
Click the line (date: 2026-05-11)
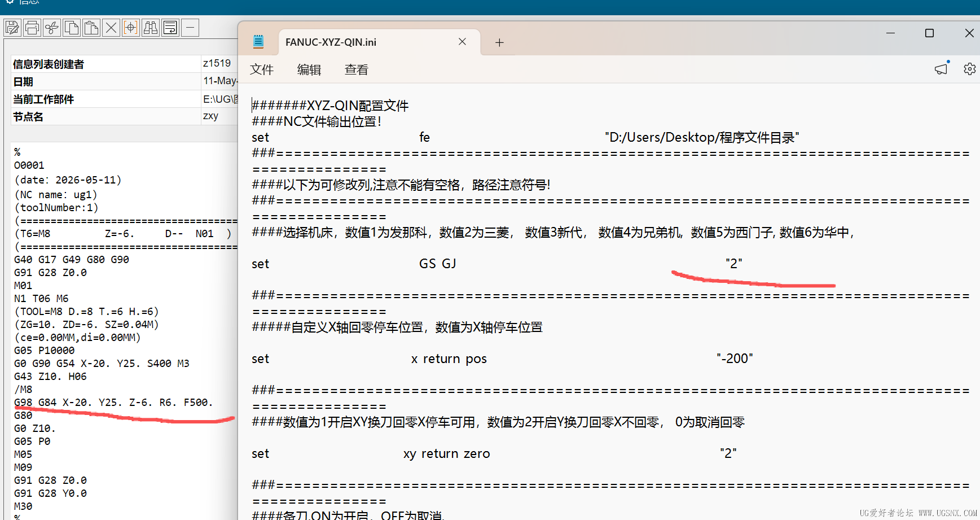point(68,180)
